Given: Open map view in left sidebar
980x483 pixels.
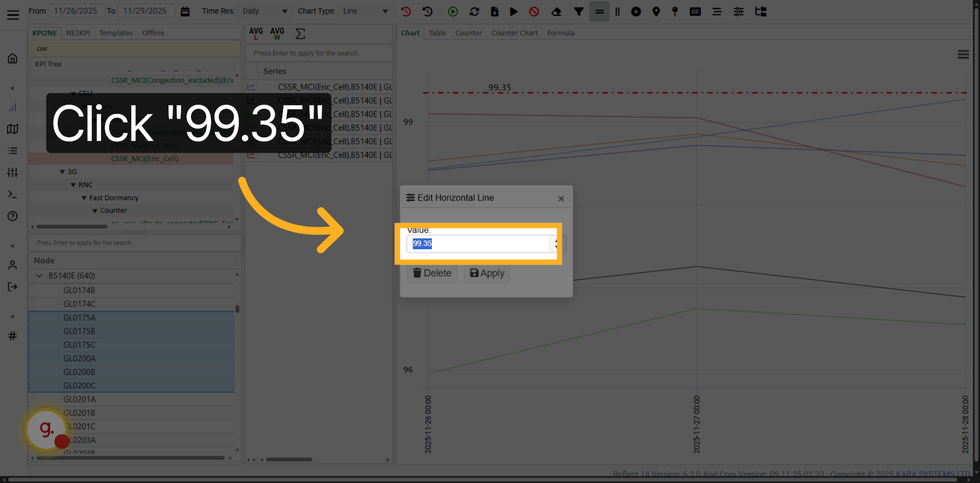Looking at the screenshot, I should click(13, 129).
